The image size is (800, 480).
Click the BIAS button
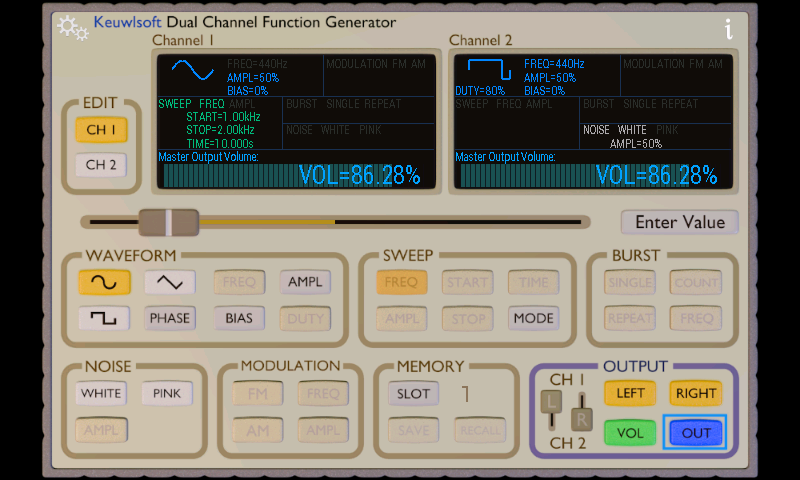[239, 318]
